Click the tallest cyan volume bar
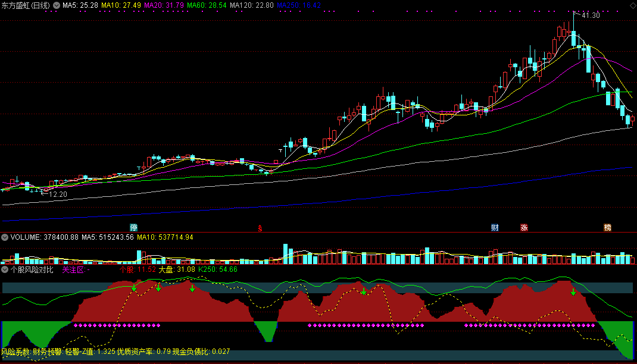Image resolution: width=637 pixels, height=364 pixels. (x=286, y=254)
